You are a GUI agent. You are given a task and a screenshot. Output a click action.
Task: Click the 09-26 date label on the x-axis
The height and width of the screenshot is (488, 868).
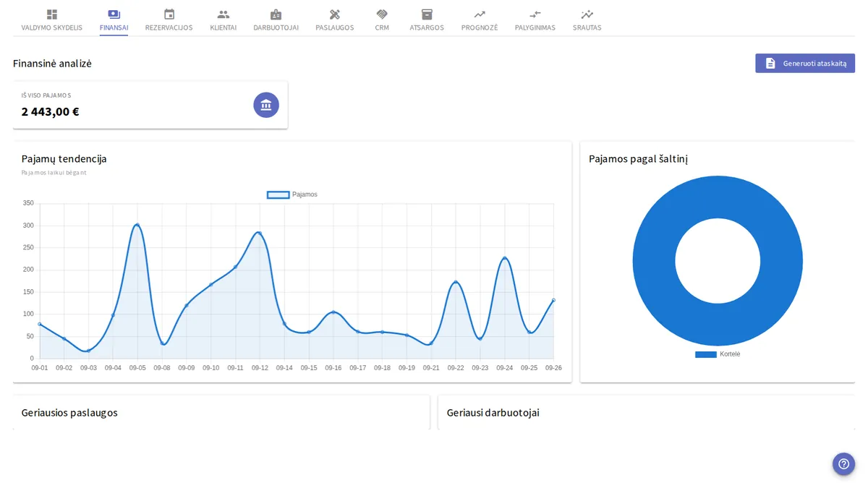[553, 368]
